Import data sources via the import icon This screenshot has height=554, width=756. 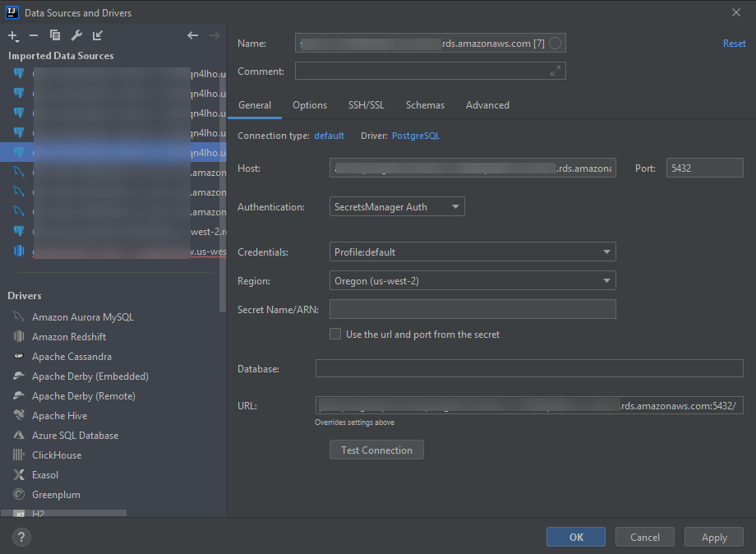coord(96,36)
